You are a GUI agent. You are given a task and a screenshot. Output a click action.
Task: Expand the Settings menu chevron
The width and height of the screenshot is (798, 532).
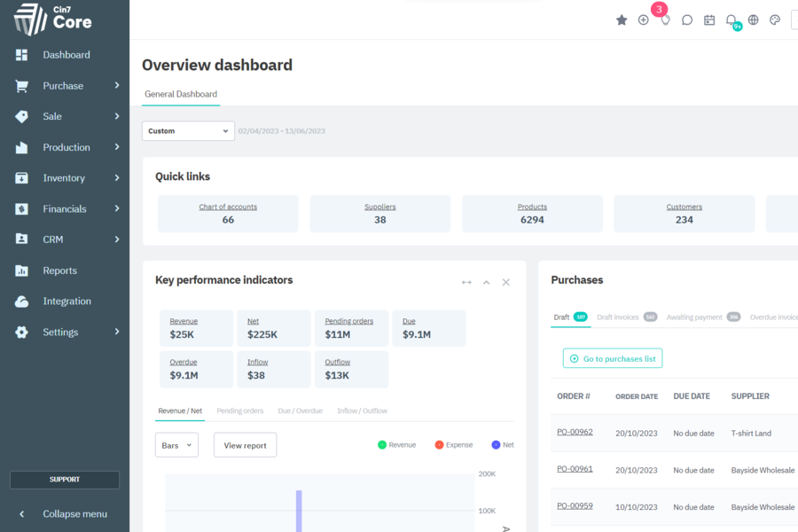(117, 332)
